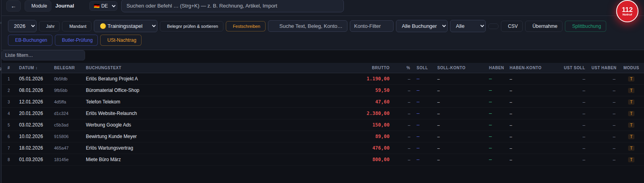The width and height of the screenshot is (644, 183).
Task: Click the amount 1.190,00
Action: 378,79
